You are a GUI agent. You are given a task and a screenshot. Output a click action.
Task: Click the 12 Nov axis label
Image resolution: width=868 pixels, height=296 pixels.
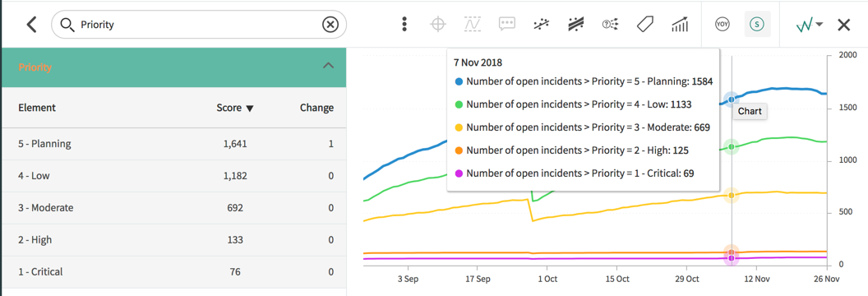pyautogui.click(x=756, y=280)
